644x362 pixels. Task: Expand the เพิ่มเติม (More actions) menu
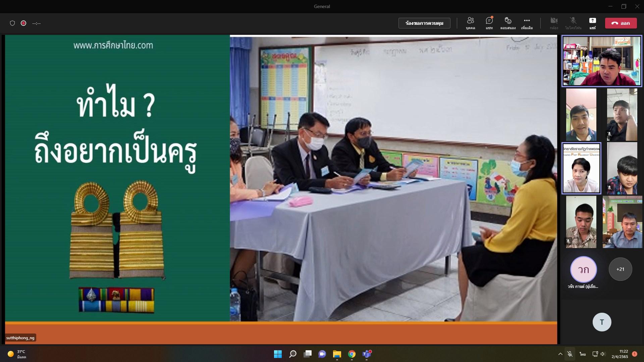pos(527,23)
